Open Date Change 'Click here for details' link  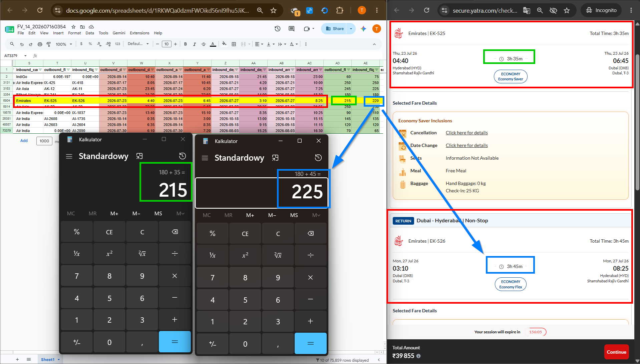coord(466,145)
